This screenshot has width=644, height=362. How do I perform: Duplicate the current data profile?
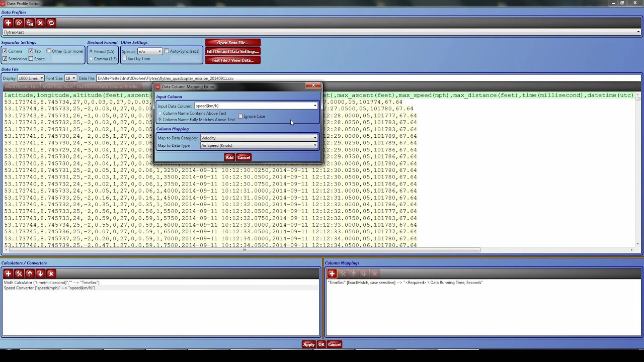point(19,23)
